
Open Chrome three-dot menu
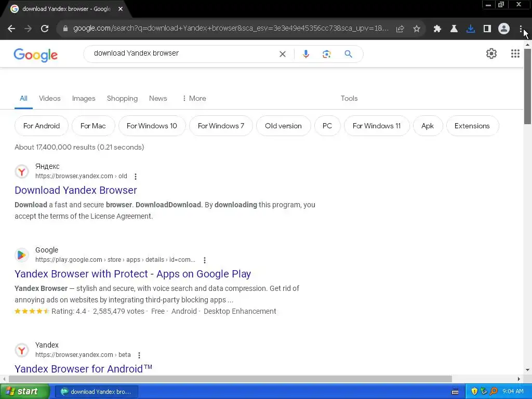pyautogui.click(x=521, y=29)
